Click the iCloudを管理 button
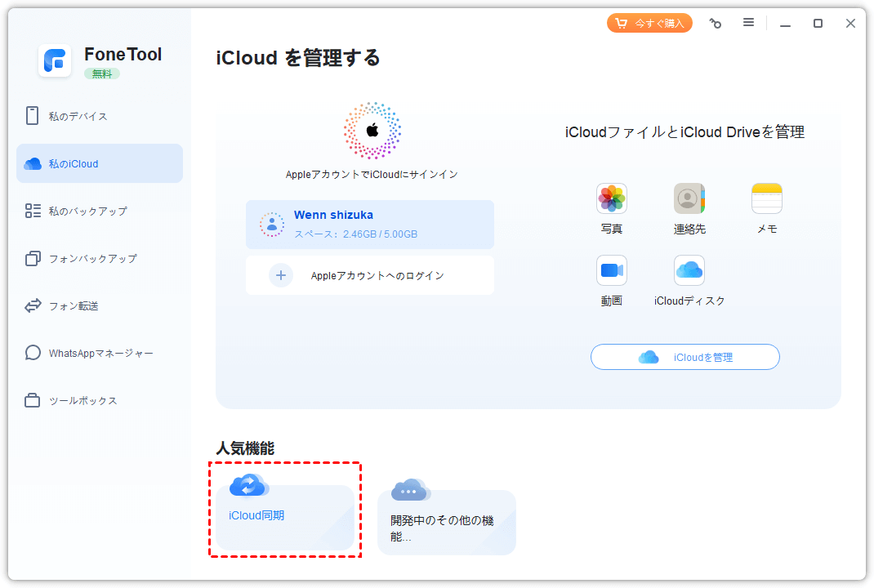 point(684,357)
